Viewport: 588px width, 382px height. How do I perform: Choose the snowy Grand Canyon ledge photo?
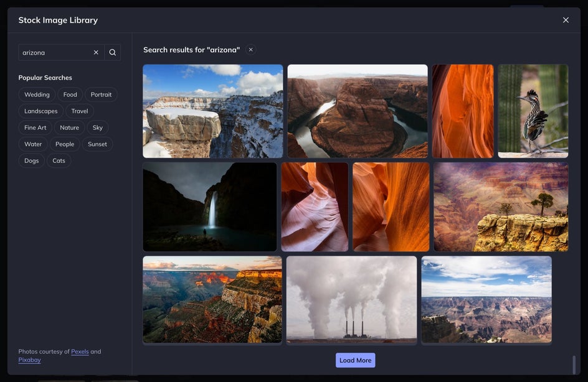tap(212, 111)
